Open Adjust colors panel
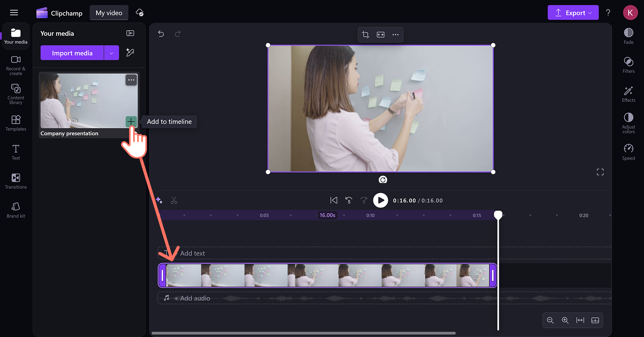644x337 pixels. point(628,123)
